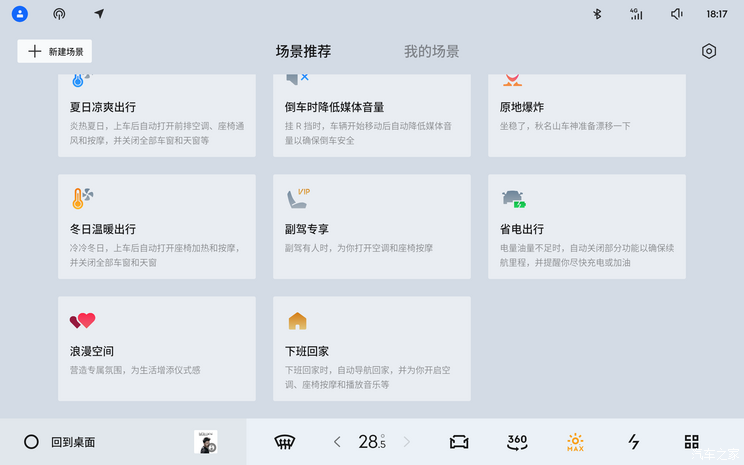This screenshot has width=744, height=465.
Task: Tap the 18:17 clock
Action: [x=716, y=14]
